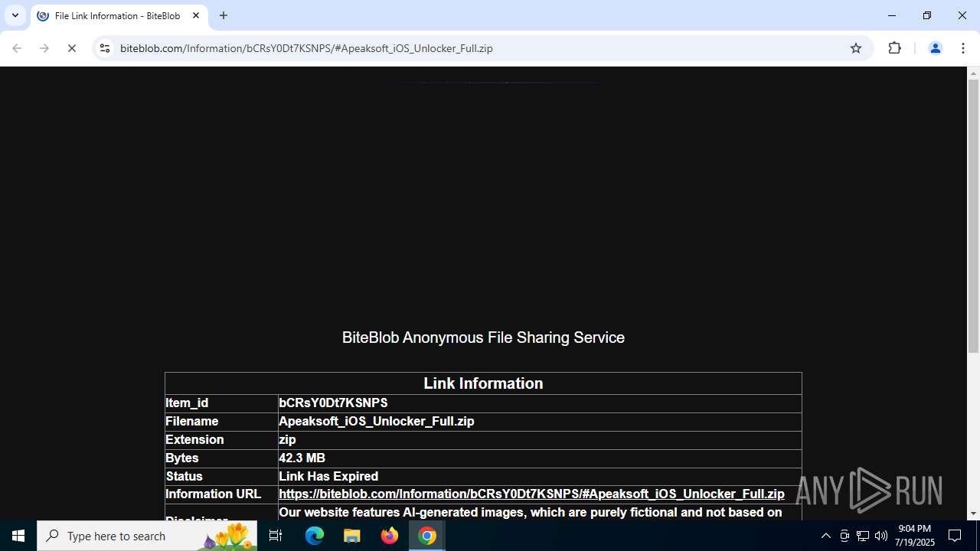Select the 'Extension' label cell
The image size is (980, 551).
pyautogui.click(x=221, y=440)
